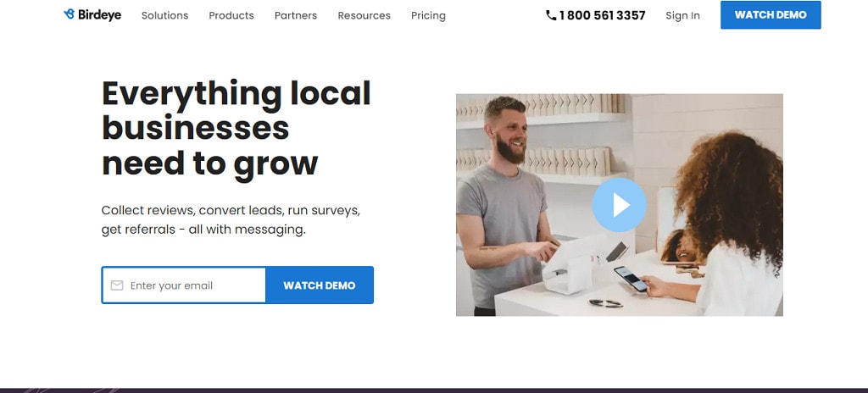Viewport: 868px width, 393px height.
Task: Click the smartphone held by the customer
Action: tap(631, 279)
